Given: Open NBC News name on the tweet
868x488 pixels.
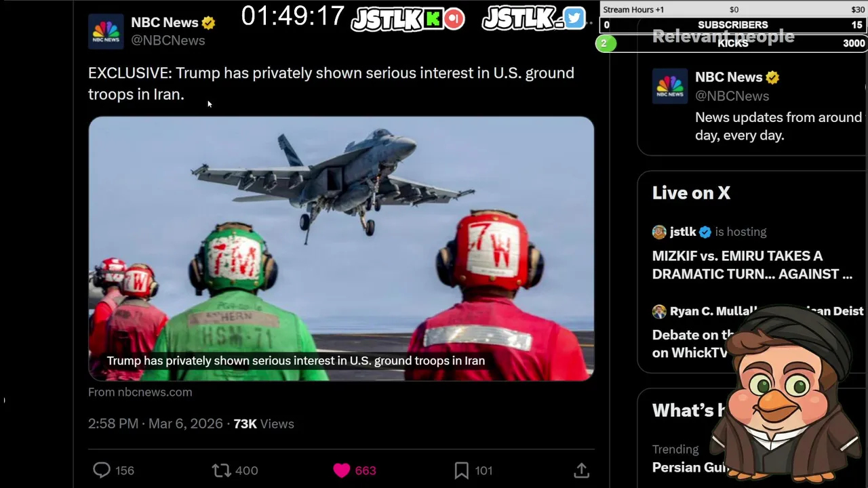Looking at the screenshot, I should [x=164, y=22].
